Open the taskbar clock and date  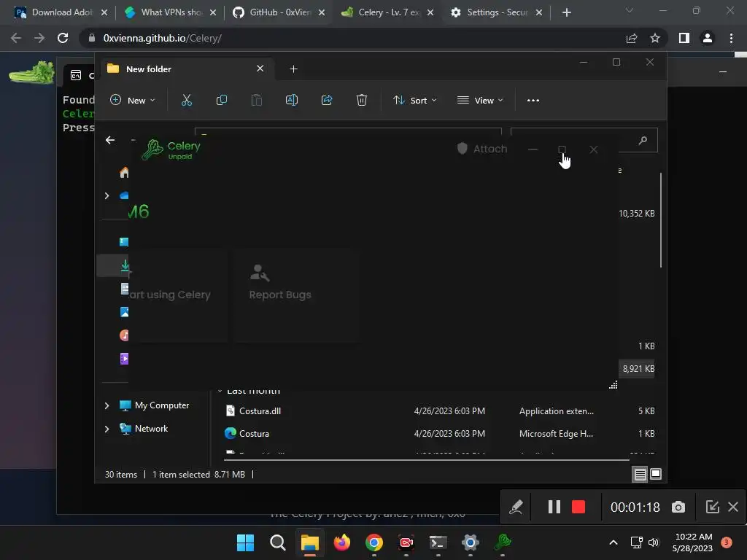tap(693, 542)
